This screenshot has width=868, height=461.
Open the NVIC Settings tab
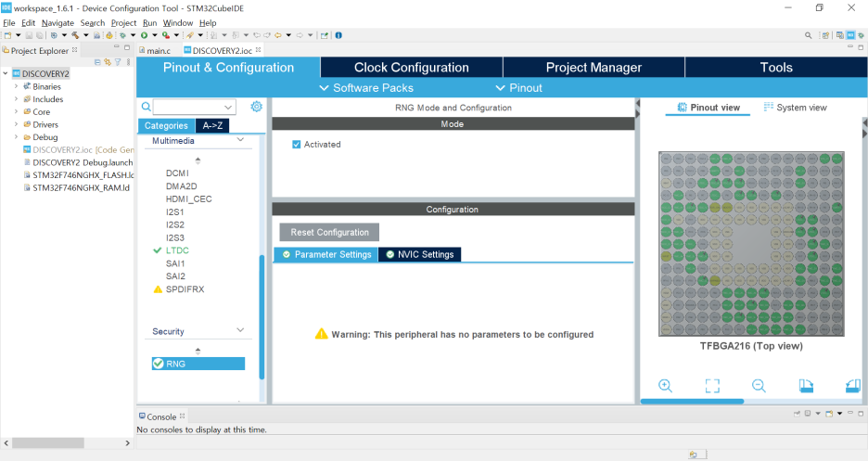[420, 254]
